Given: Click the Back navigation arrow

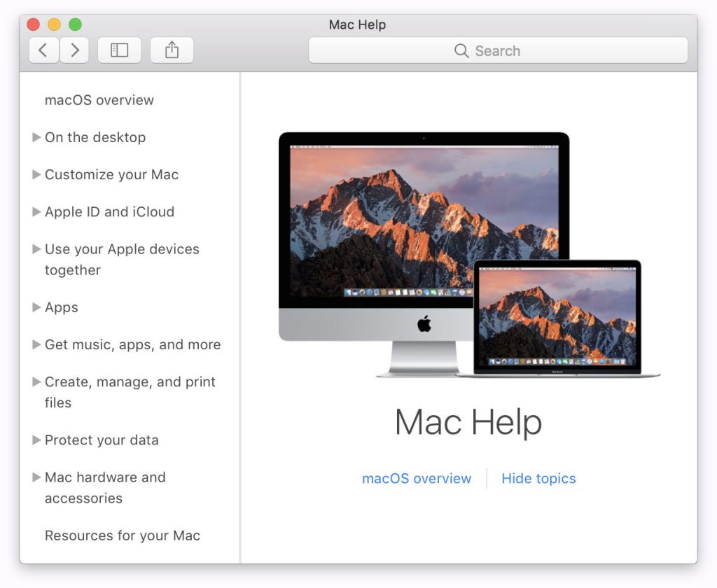Looking at the screenshot, I should tap(43, 50).
